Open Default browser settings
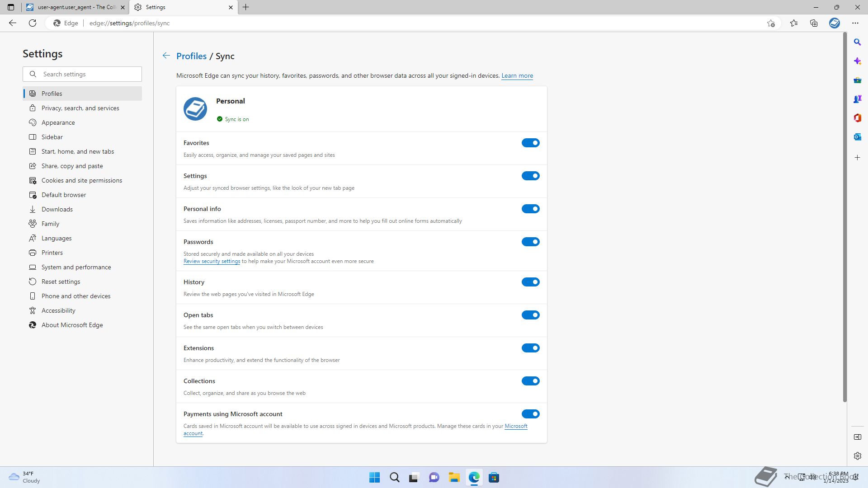Image resolution: width=868 pixels, height=488 pixels. click(x=82, y=195)
